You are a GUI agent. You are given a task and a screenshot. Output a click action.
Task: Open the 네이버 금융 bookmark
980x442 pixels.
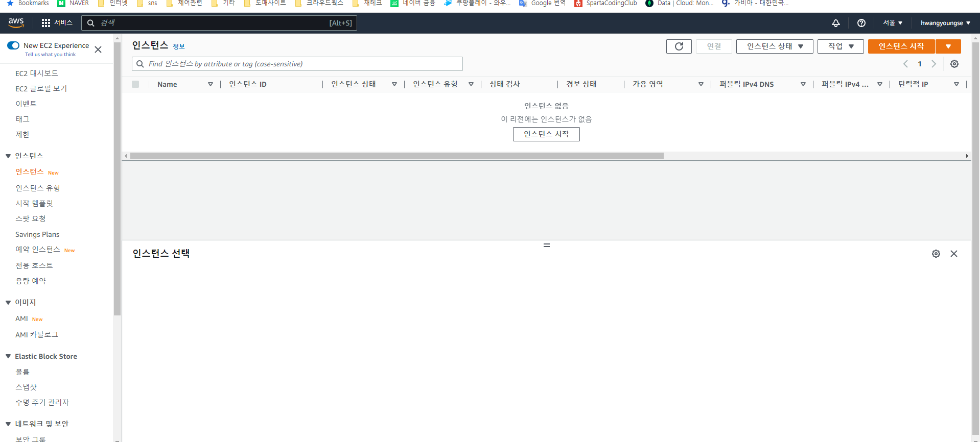coord(413,3)
